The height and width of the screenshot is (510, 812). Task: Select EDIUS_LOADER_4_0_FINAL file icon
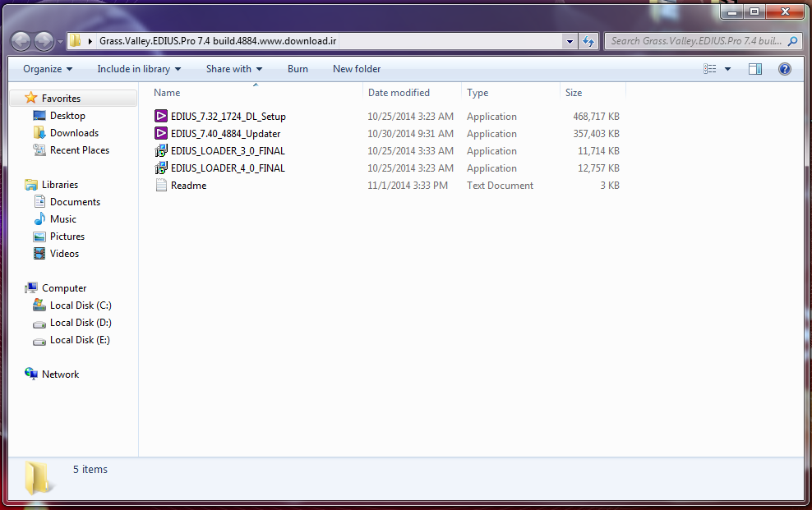point(161,168)
